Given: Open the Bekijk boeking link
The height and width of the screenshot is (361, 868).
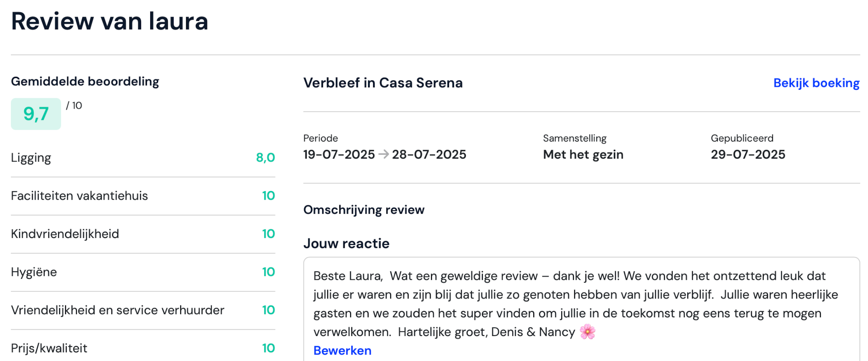Looking at the screenshot, I should click(816, 83).
